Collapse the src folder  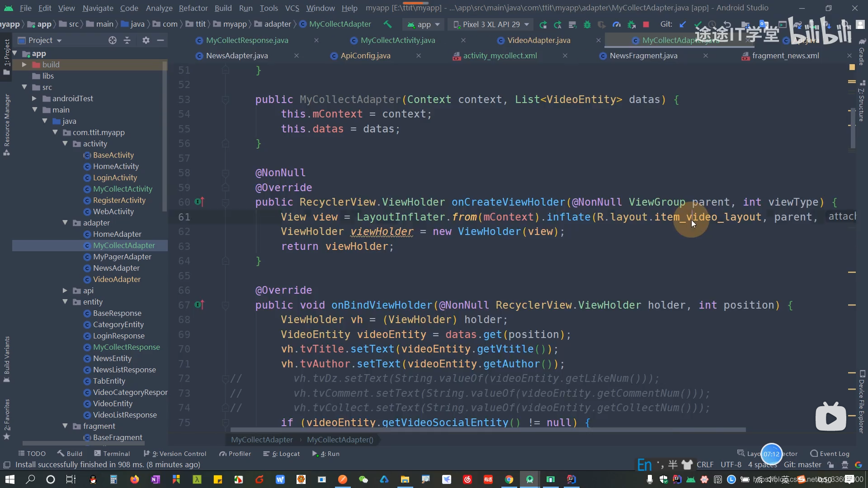point(24,87)
